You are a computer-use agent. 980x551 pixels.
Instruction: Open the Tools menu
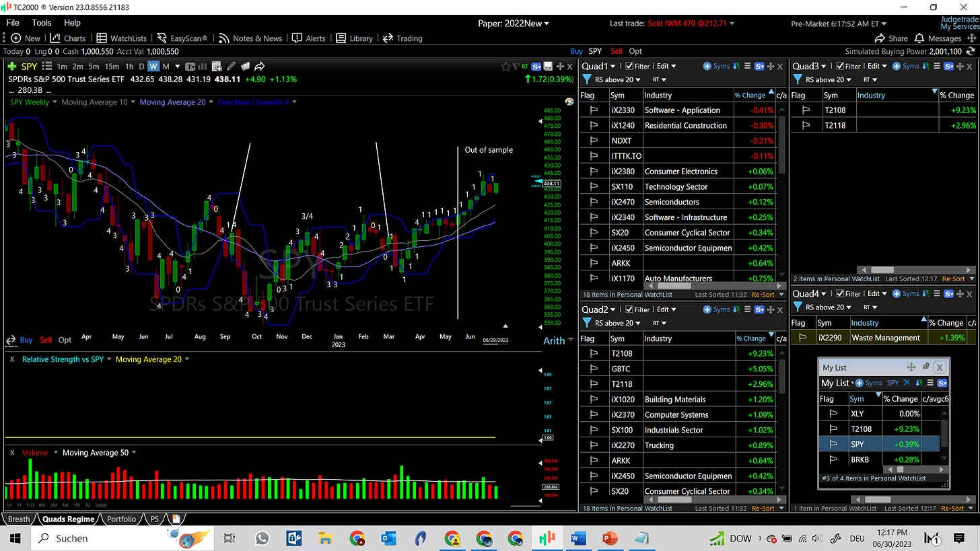(41, 23)
